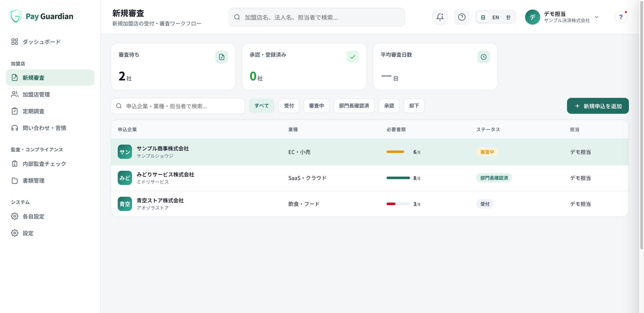This screenshot has width=644, height=313.
Task: Click the Pay Guardian shield logo
Action: 16,16
